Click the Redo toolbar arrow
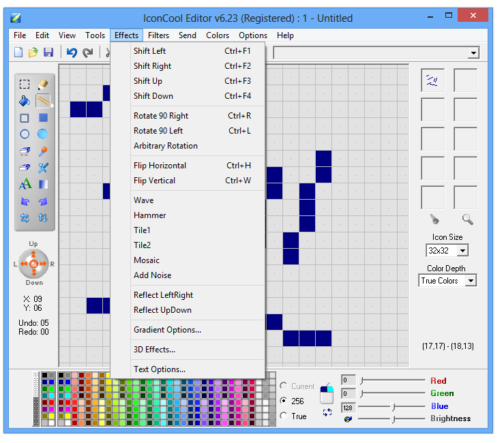The image size is (504, 443). (x=88, y=52)
